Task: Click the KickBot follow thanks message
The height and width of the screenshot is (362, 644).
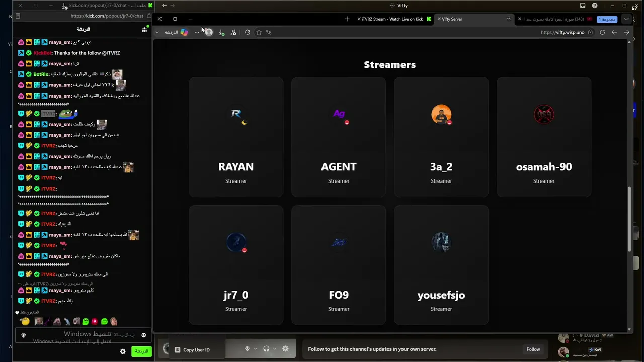Action: 69,53
